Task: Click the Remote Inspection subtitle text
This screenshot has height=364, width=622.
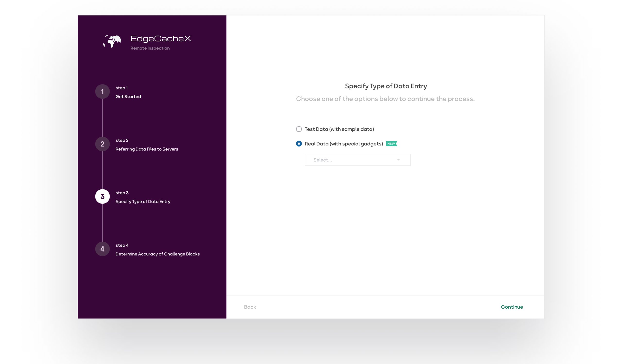Action: (x=150, y=48)
